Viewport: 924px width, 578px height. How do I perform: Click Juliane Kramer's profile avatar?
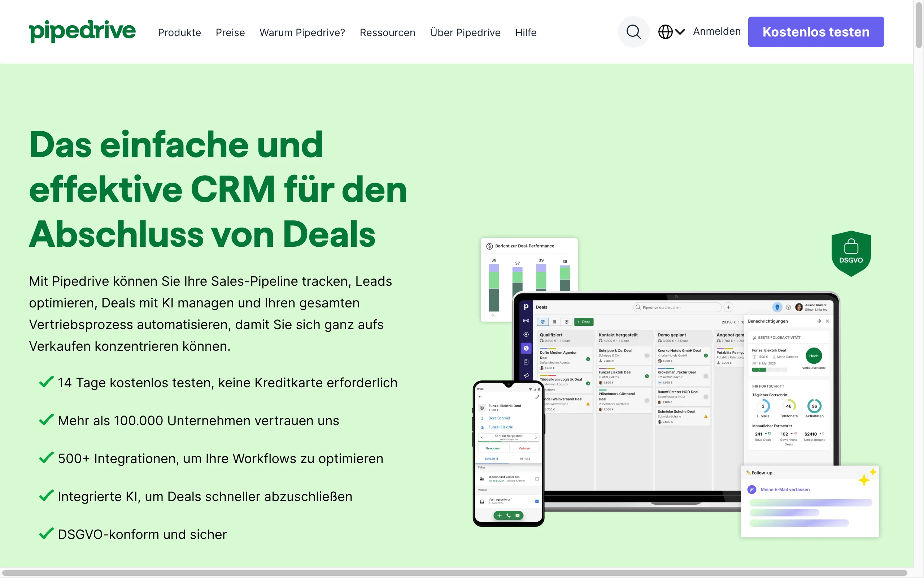click(x=799, y=307)
